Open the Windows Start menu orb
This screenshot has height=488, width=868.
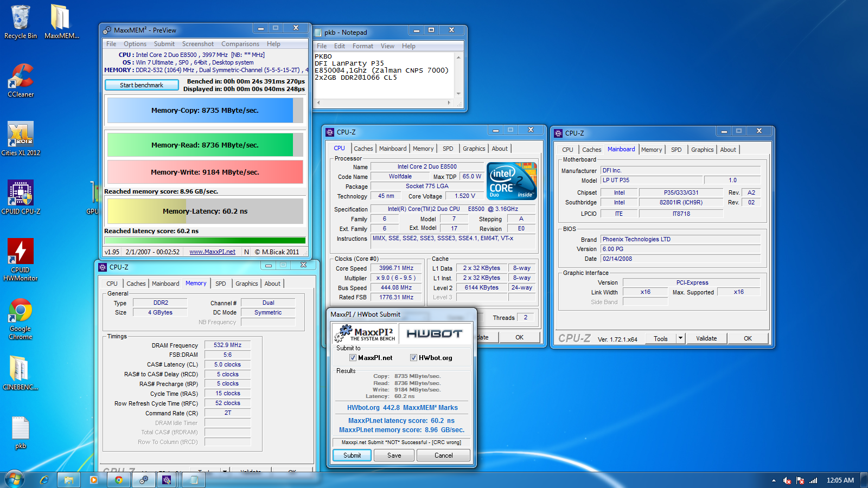click(15, 480)
